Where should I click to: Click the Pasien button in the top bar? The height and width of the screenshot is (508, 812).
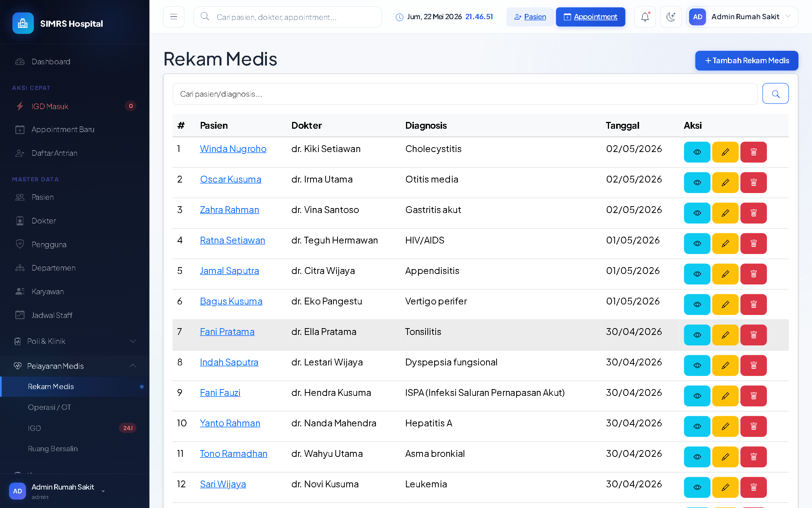point(530,17)
